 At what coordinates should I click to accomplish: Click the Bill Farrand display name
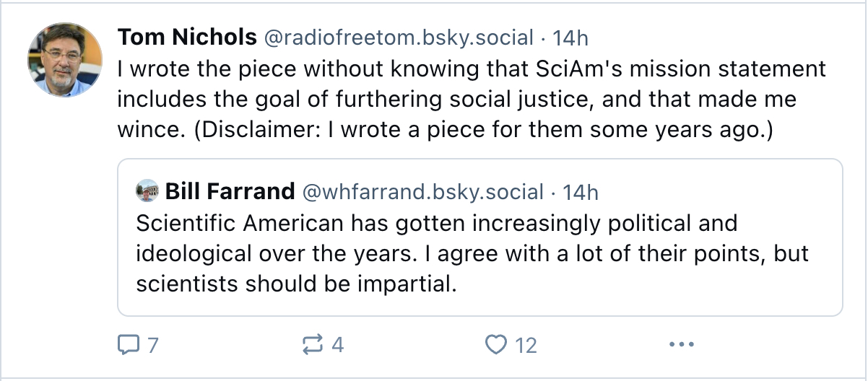point(230,191)
